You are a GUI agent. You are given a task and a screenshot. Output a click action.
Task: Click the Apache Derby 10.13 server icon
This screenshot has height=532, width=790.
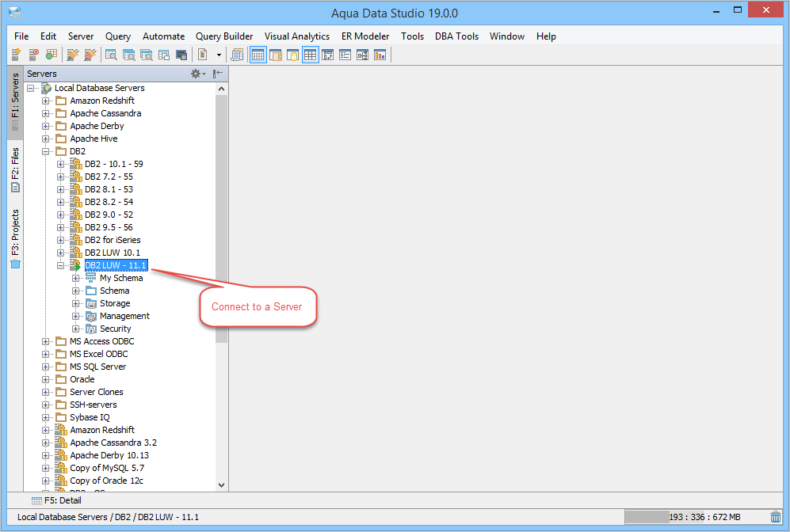61,455
